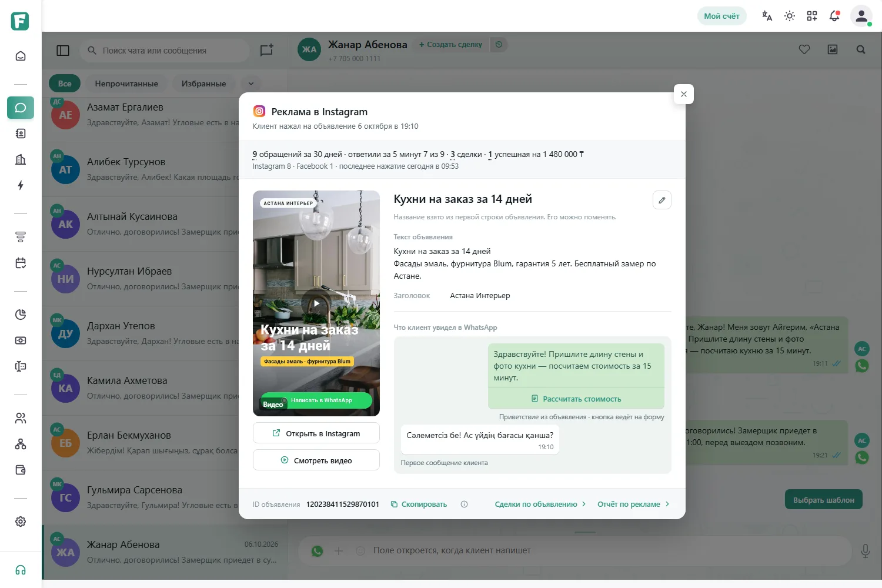Viewport: 882px width, 588px height.
Task: Open the pie chart analytics icon
Action: 21,315
